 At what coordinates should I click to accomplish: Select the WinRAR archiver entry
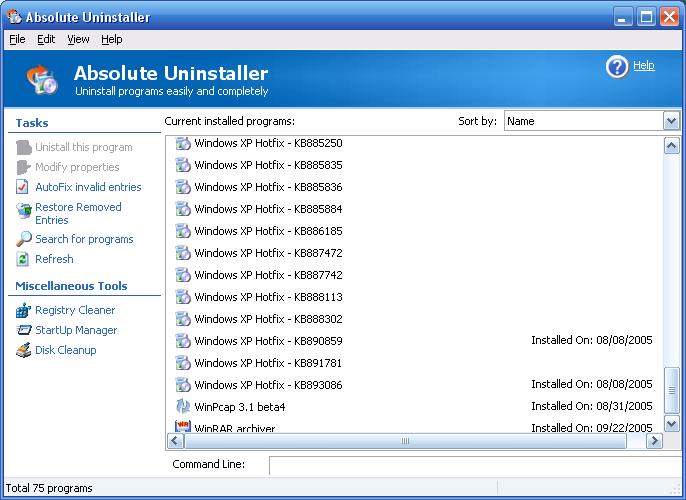coord(415,426)
